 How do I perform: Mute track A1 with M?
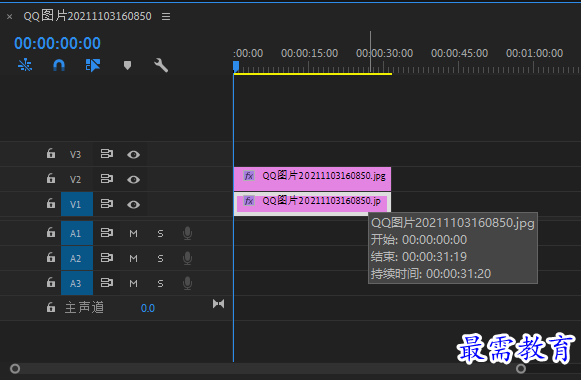(133, 233)
